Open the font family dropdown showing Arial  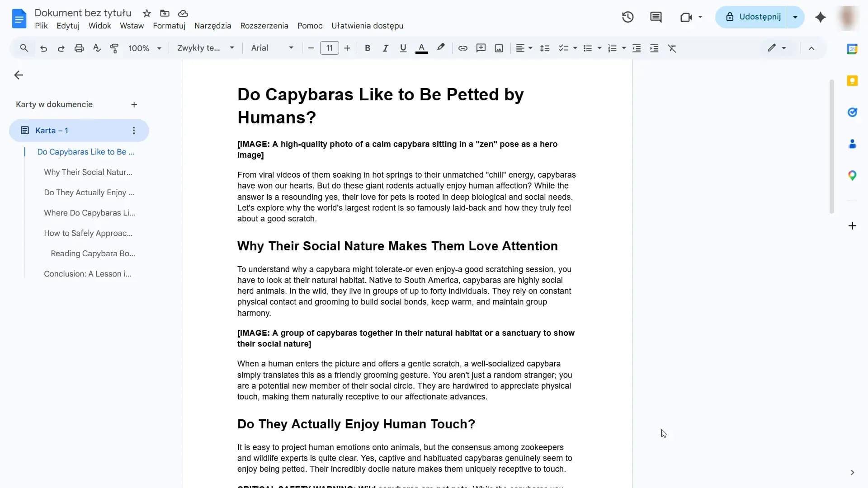[x=271, y=48]
